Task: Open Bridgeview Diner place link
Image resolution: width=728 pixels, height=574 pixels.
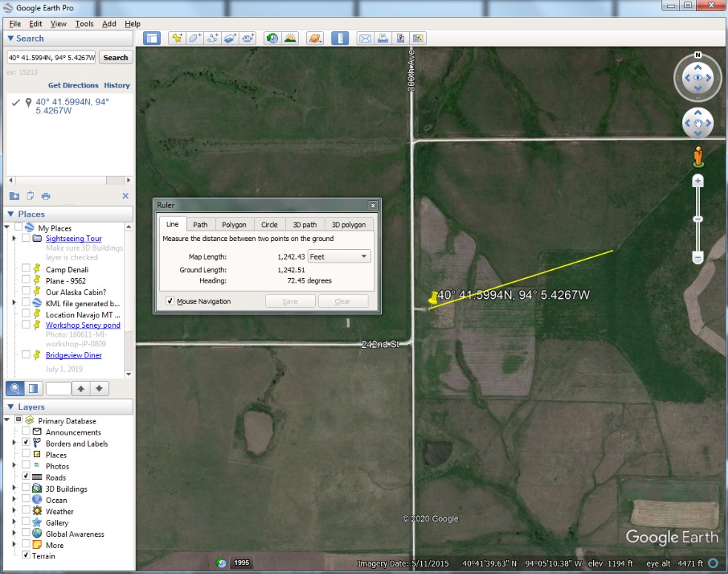Action: [74, 355]
